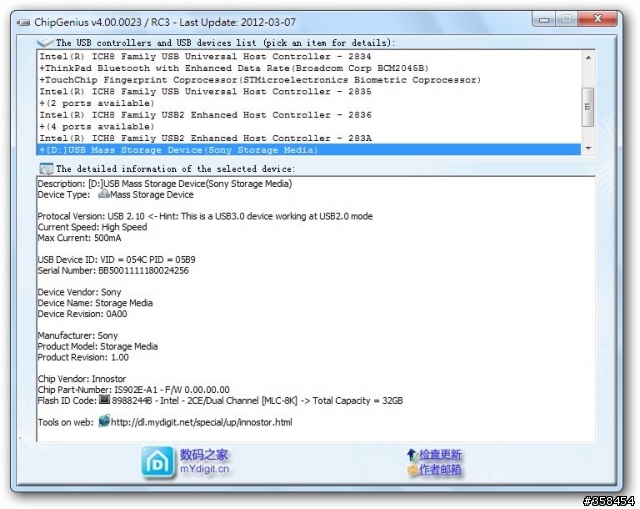Open the innostor.html tools link
The height and width of the screenshot is (509, 640).
click(x=202, y=422)
